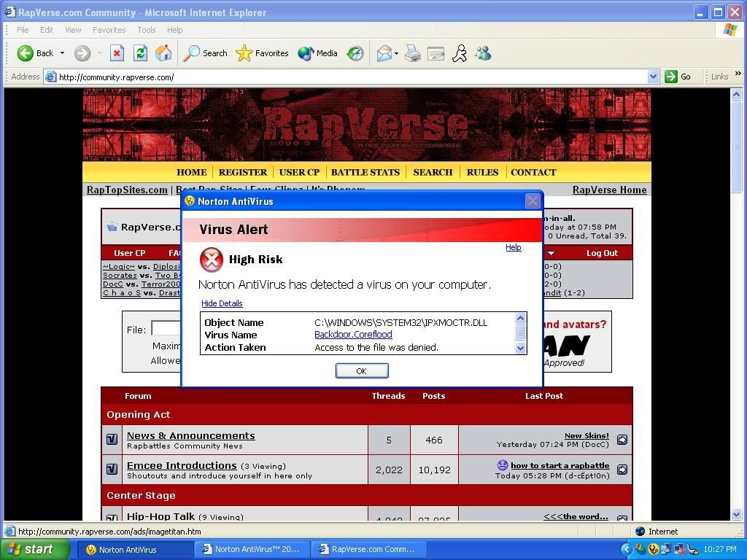The image size is (747, 560).
Task: Switch to RapVerse.com Comm... taskbar button
Action: pyautogui.click(x=368, y=550)
